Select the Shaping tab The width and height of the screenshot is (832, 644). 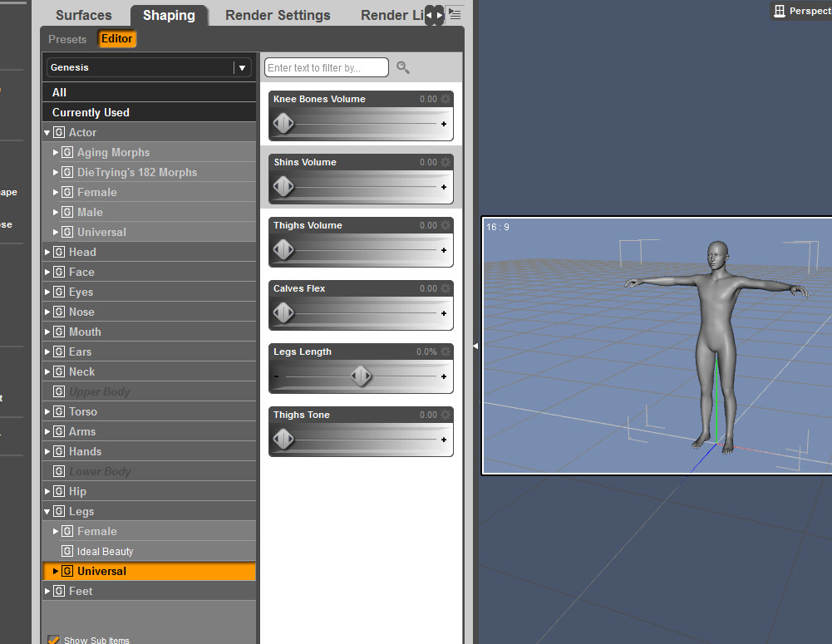(169, 16)
